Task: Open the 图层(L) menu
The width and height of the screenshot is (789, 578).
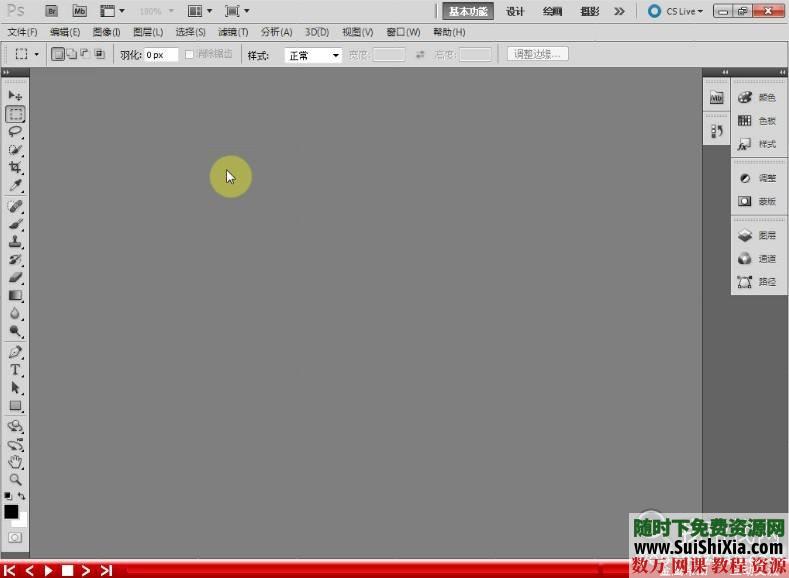Action: click(x=148, y=32)
